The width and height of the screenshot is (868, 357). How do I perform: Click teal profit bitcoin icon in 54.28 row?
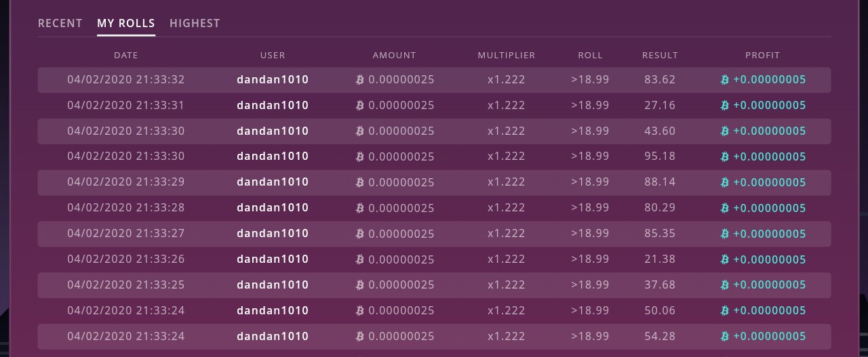point(725,337)
